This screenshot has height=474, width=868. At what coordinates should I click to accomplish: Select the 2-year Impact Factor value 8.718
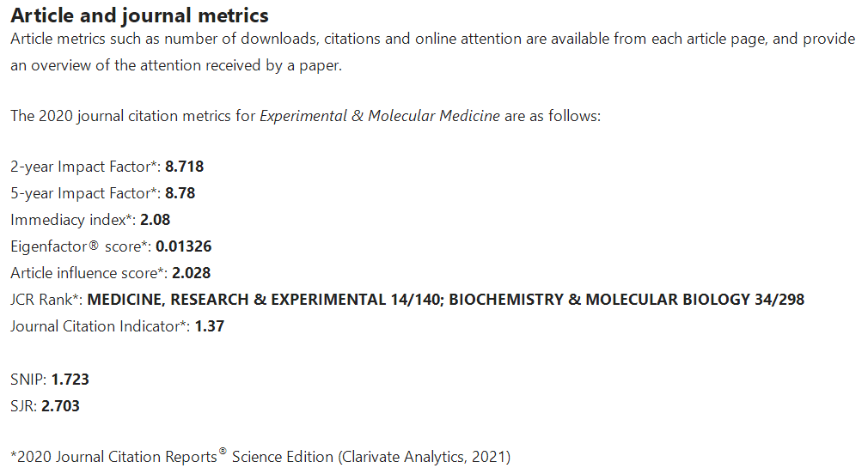pos(184,167)
